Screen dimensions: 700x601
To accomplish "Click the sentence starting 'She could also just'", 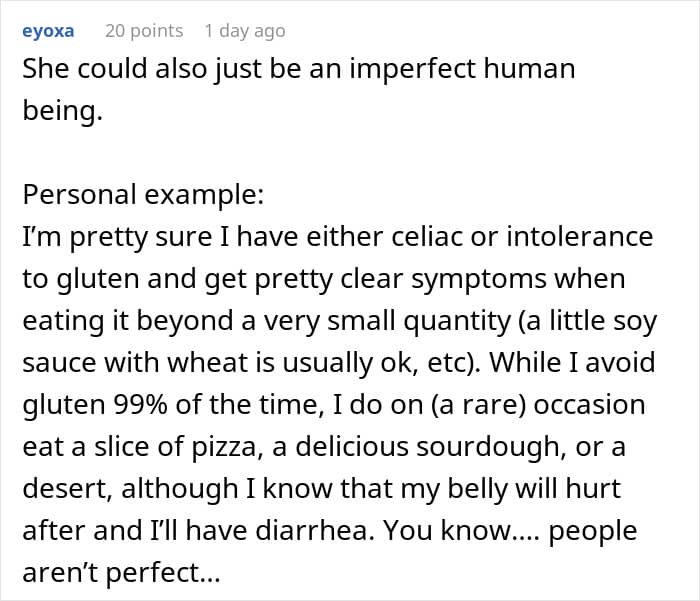I will 299,89.
